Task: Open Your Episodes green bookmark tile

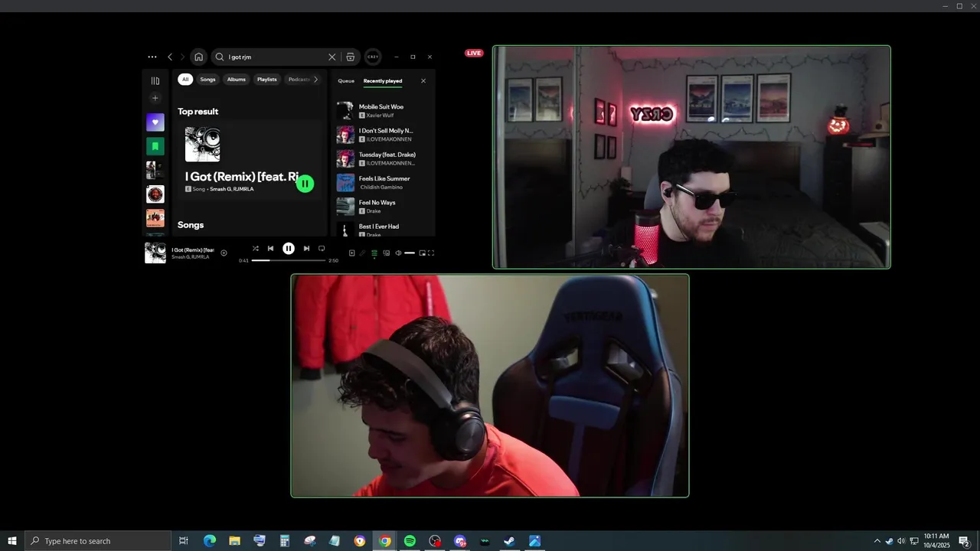Action: point(155,146)
